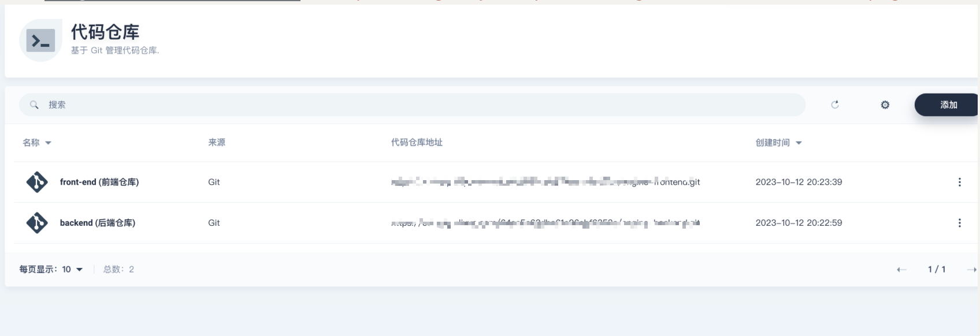
Task: Click timestamp 2023-10-12 20:23:39
Action: pos(799,182)
